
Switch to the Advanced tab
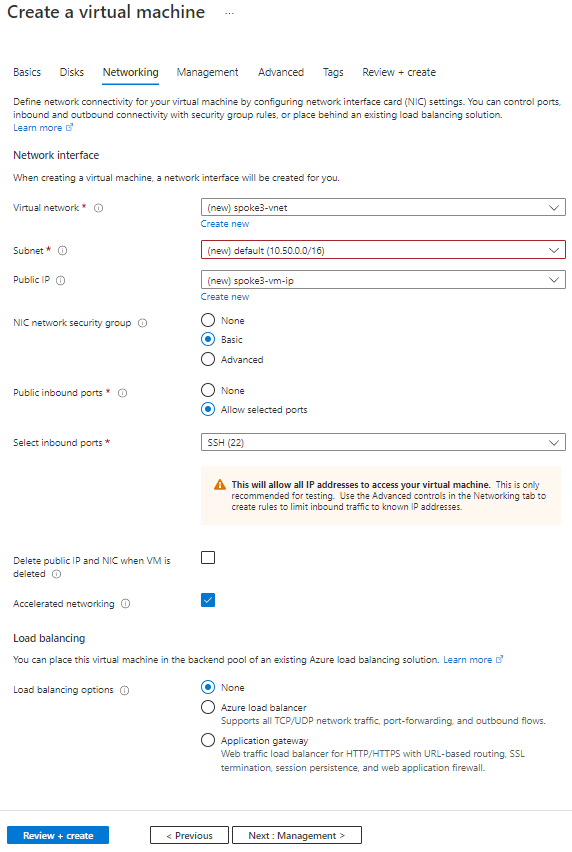click(281, 72)
